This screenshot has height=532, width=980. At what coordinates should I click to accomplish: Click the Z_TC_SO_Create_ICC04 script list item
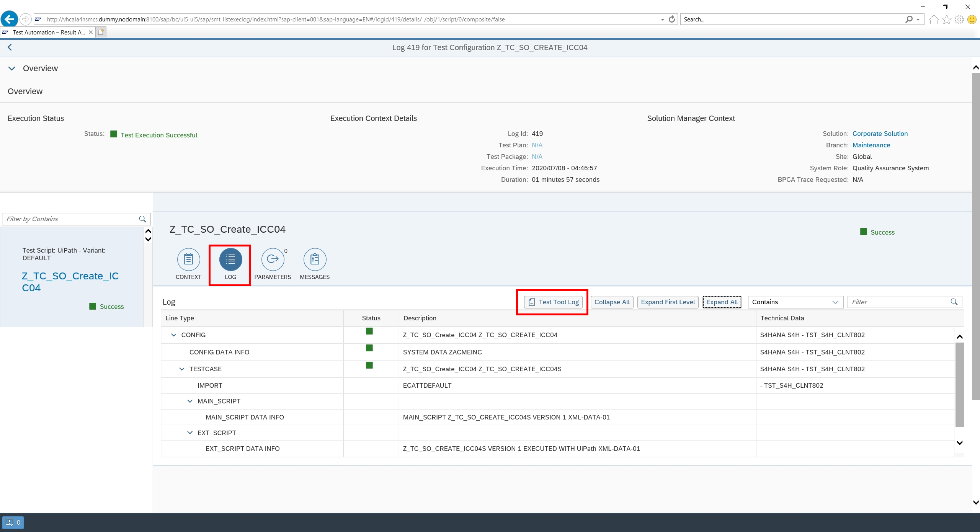(70, 282)
